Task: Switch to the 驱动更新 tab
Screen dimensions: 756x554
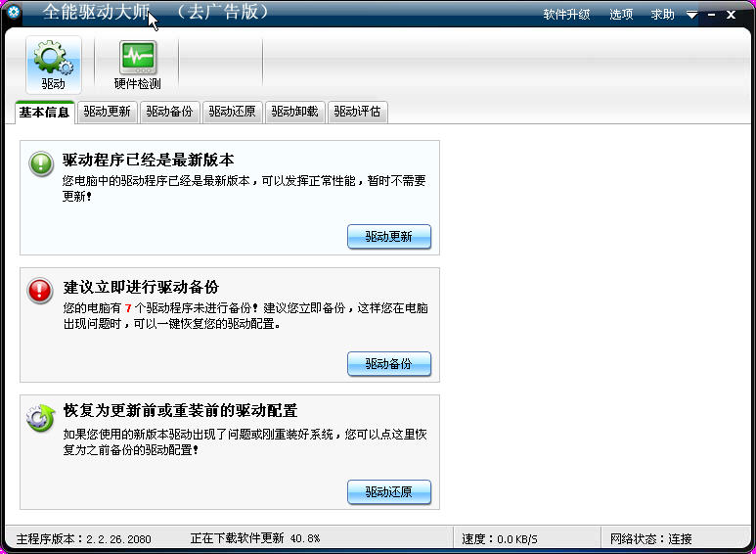Action: click(107, 112)
